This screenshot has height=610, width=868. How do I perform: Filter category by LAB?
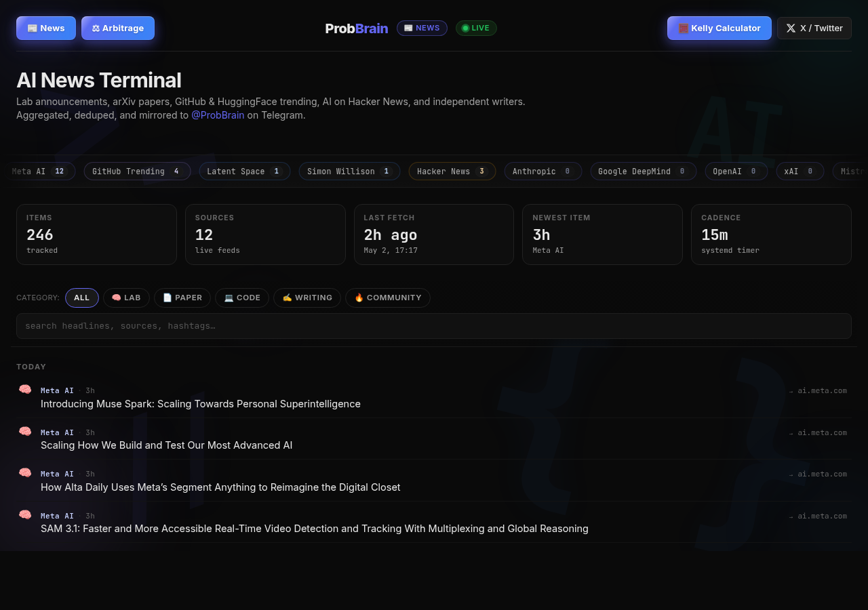[126, 298]
